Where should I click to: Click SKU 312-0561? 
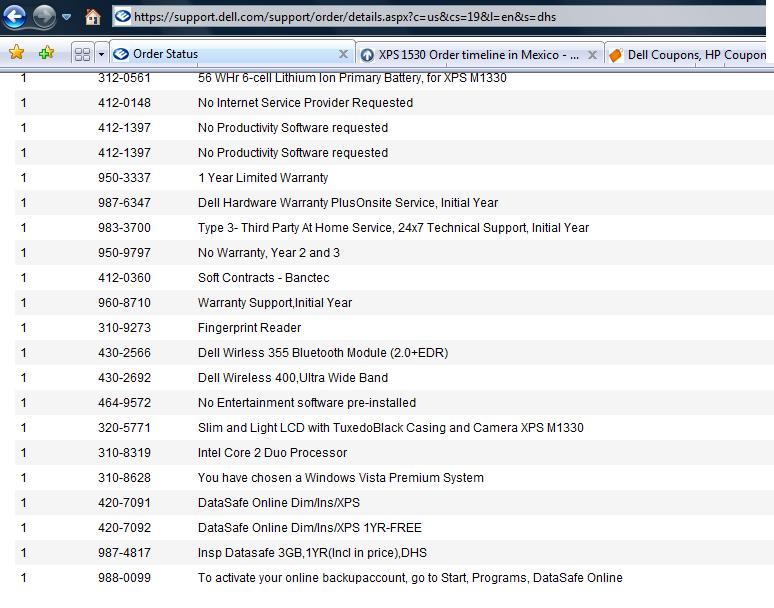pyautogui.click(x=124, y=77)
